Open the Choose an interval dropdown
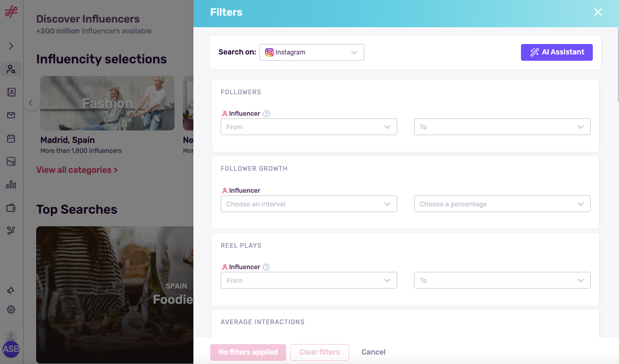 point(309,204)
